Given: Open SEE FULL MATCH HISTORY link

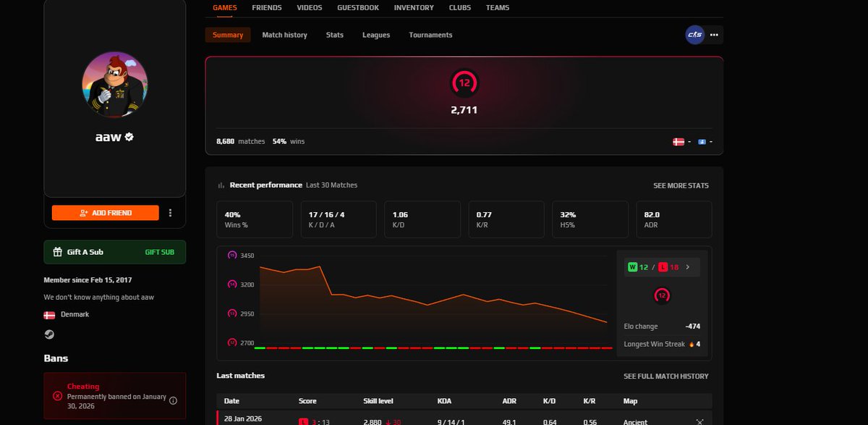Looking at the screenshot, I should tap(666, 376).
